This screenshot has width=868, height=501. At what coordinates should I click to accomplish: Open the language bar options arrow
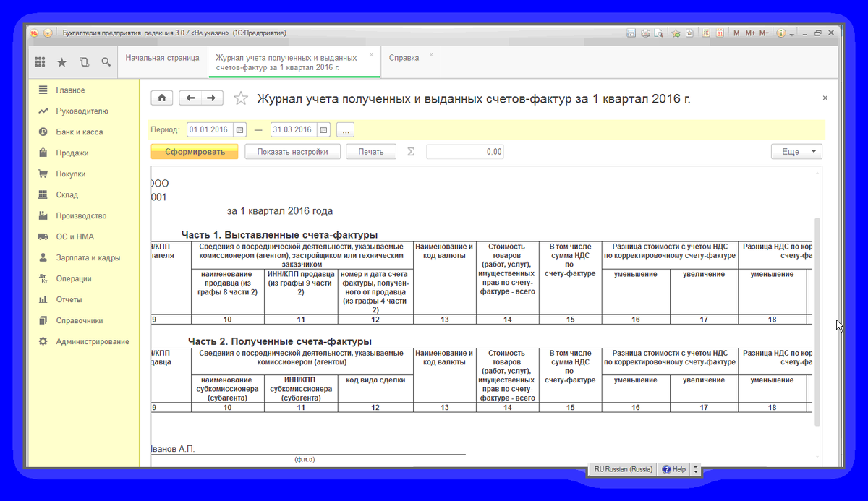coord(696,469)
